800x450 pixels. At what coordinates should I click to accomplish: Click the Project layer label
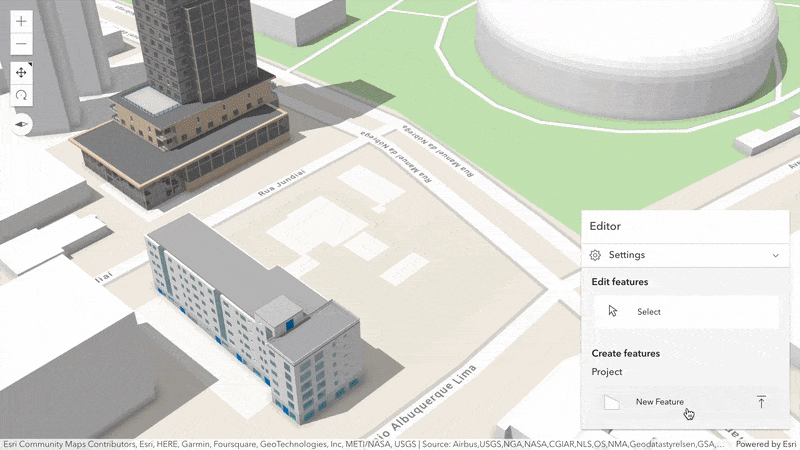607,372
